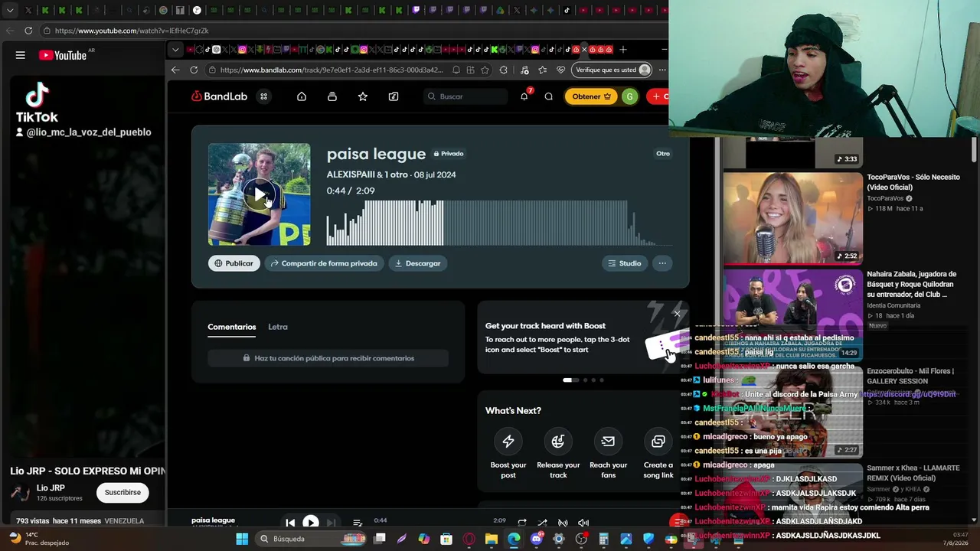This screenshot has height=551, width=980.
Task: Play the paisa league track cover
Action: (x=260, y=194)
